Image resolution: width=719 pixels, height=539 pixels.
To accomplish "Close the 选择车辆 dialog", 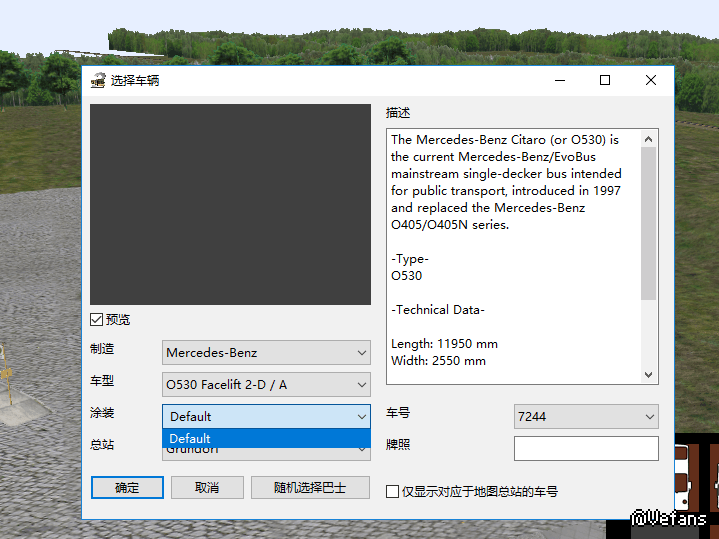I will click(x=651, y=80).
